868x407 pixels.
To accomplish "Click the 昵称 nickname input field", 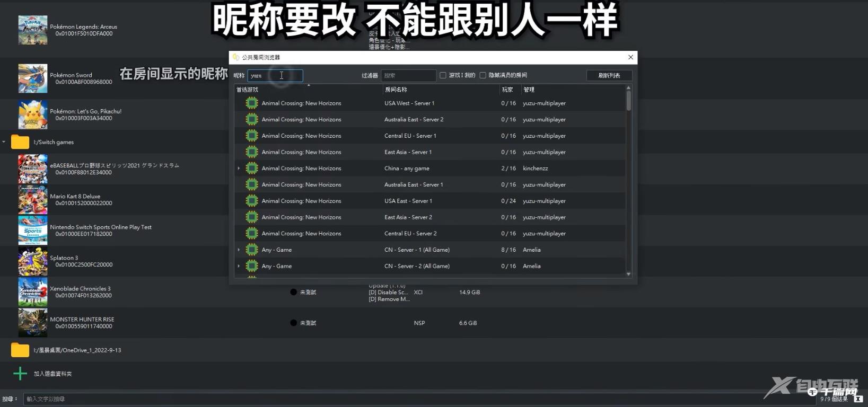I will pyautogui.click(x=275, y=75).
